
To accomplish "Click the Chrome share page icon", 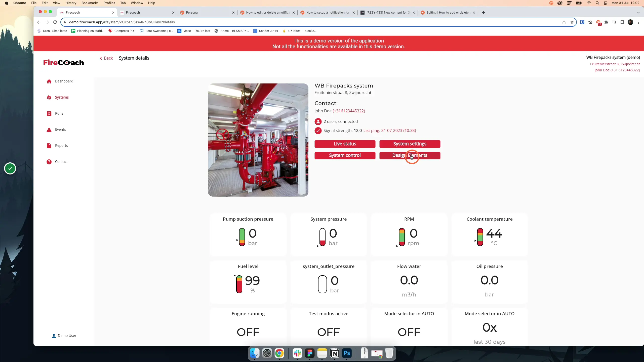I will point(564,22).
